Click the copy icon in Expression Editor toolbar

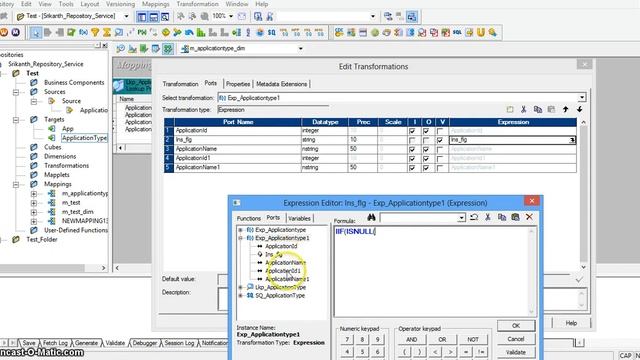click(502, 217)
